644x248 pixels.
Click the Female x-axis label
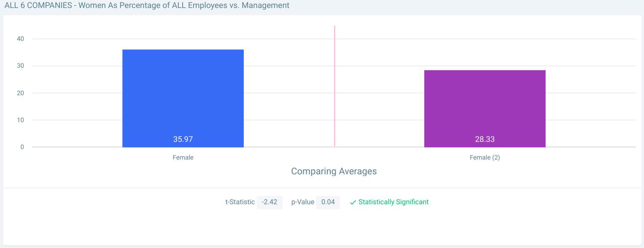pos(183,157)
